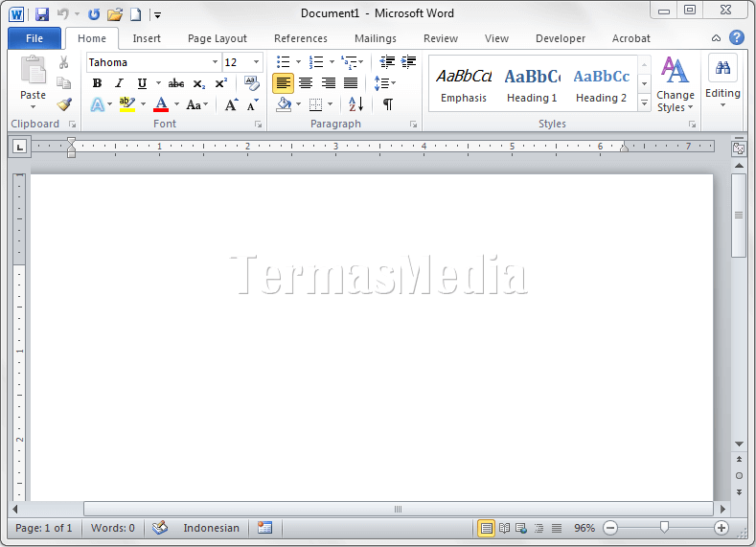Click Increase Indent icon
This screenshot has width=756, height=547.
[x=408, y=61]
